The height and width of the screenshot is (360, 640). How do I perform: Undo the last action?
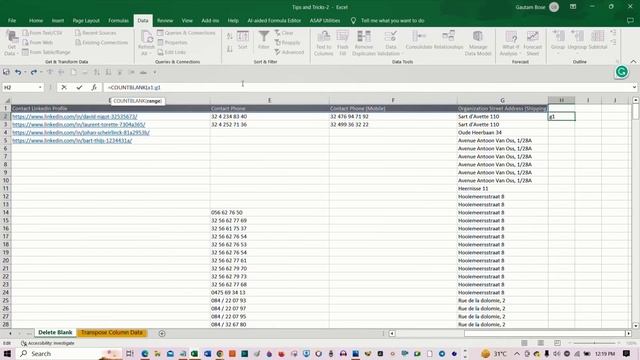click(18, 72)
